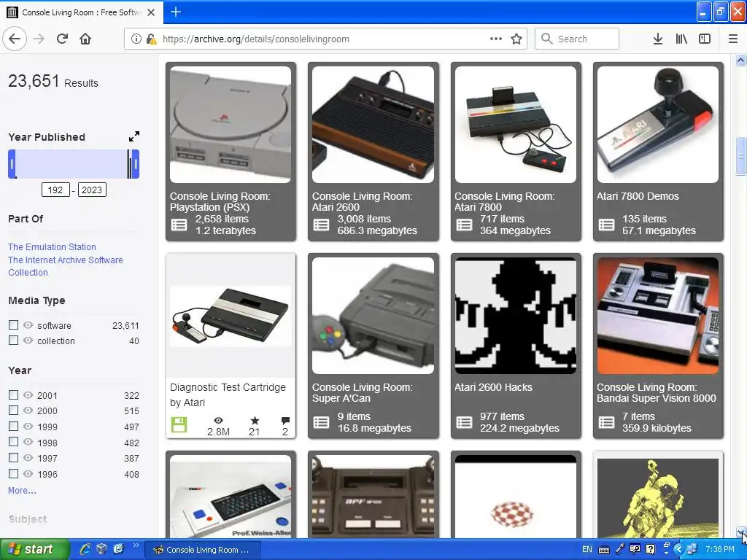747x560 pixels.
Task: Show only collection via eye icon
Action: [28, 340]
